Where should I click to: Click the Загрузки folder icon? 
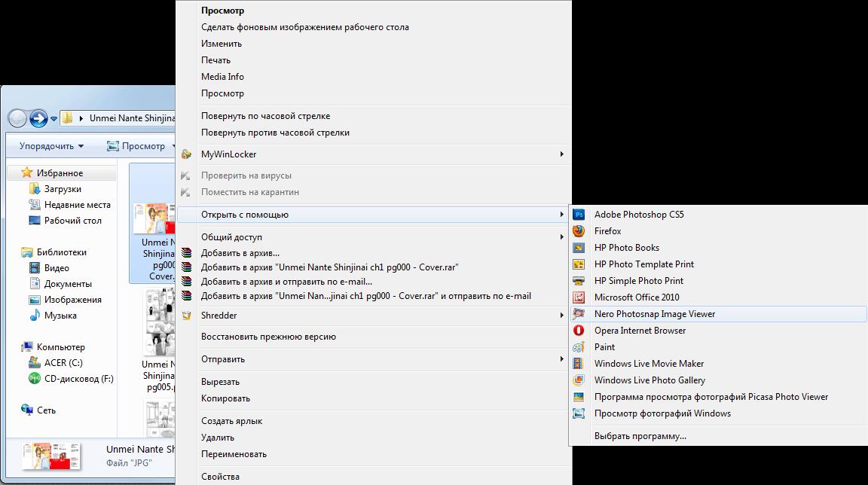click(35, 188)
